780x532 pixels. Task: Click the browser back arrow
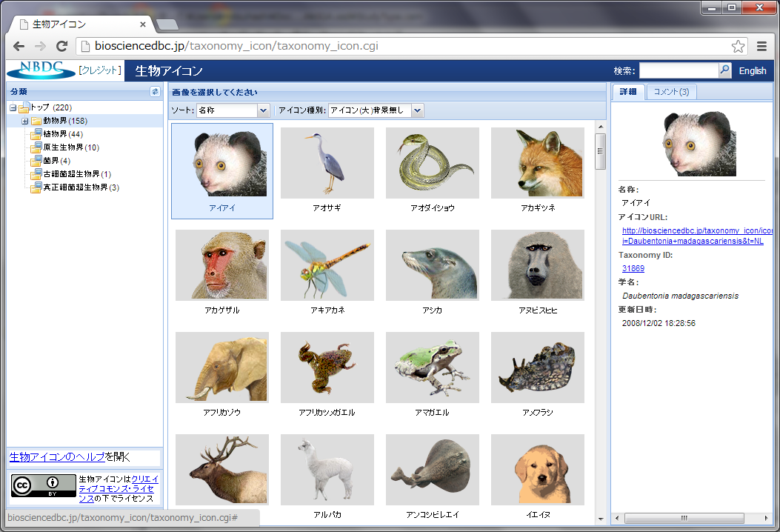tap(19, 46)
